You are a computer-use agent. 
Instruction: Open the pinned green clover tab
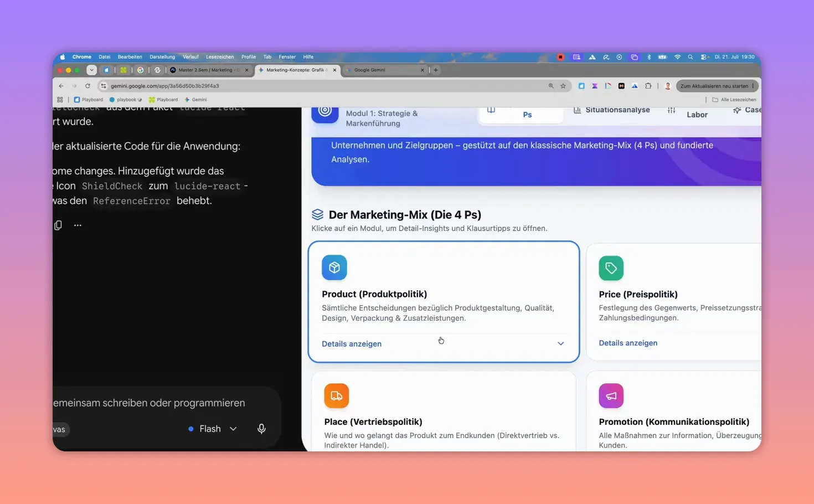(x=123, y=70)
